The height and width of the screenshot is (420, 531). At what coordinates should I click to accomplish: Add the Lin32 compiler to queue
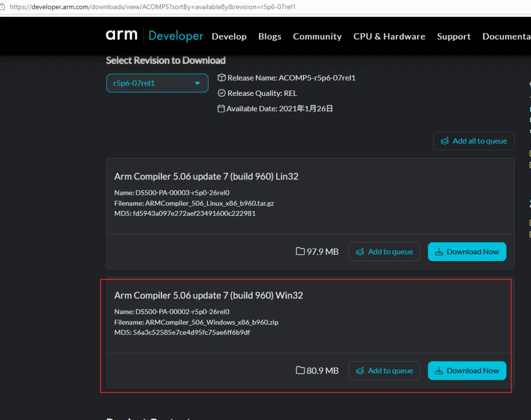[384, 252]
